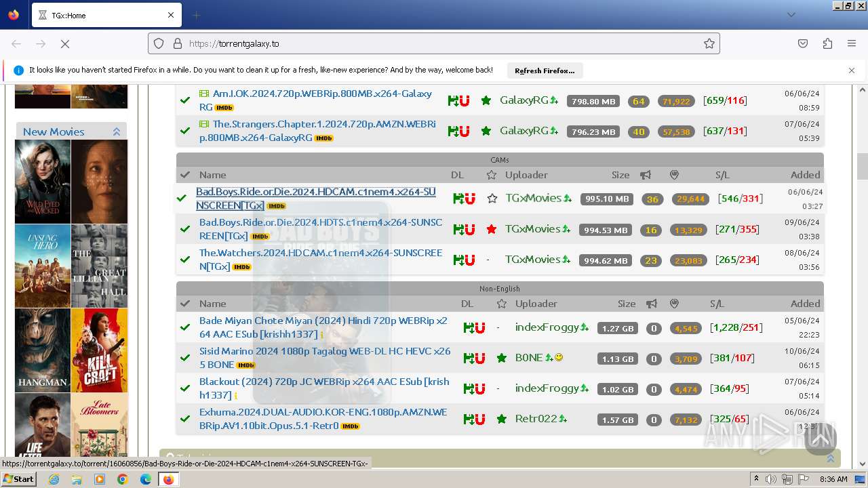The width and height of the screenshot is (868, 488).
Task: Go back to previous page
Action: coord(16,43)
